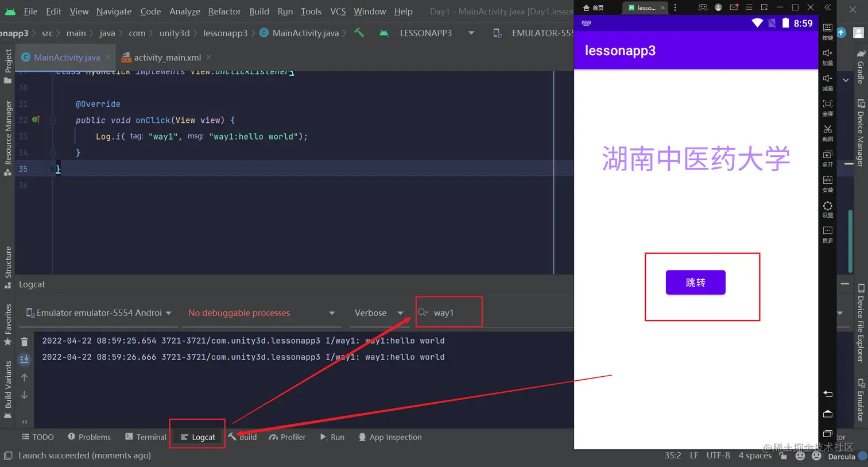Click the down arrow in Logcat toolbar
The image size is (868, 467).
click(24, 395)
